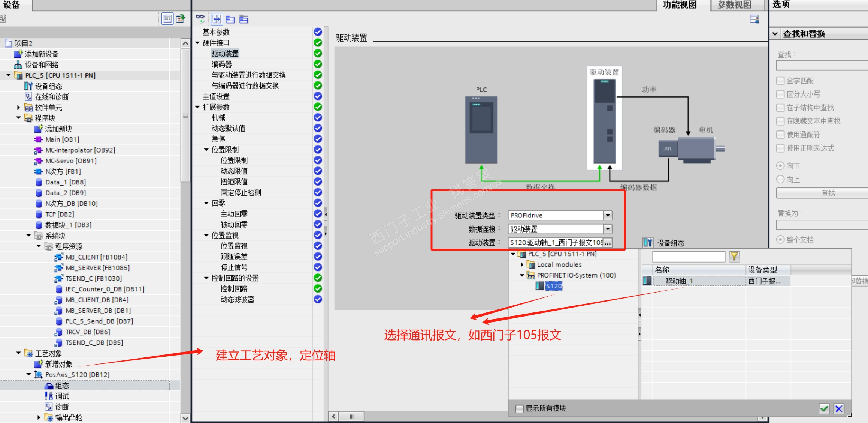Confirm selection with green checkmark button
868x423 pixels.
click(824, 408)
